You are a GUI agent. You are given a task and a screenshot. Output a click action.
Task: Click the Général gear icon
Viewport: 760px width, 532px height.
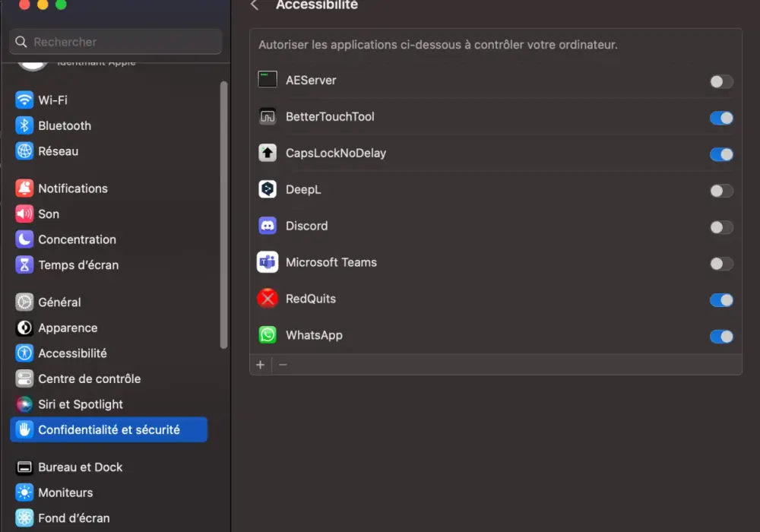[x=24, y=302]
